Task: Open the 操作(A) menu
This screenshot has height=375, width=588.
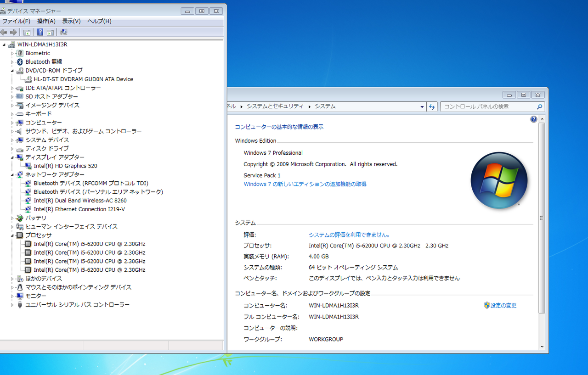Action: [x=46, y=21]
